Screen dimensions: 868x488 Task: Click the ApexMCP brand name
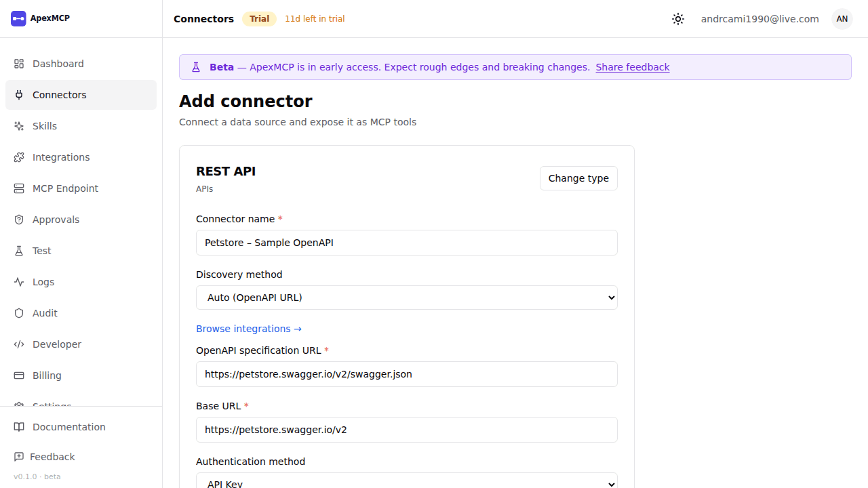pos(50,18)
